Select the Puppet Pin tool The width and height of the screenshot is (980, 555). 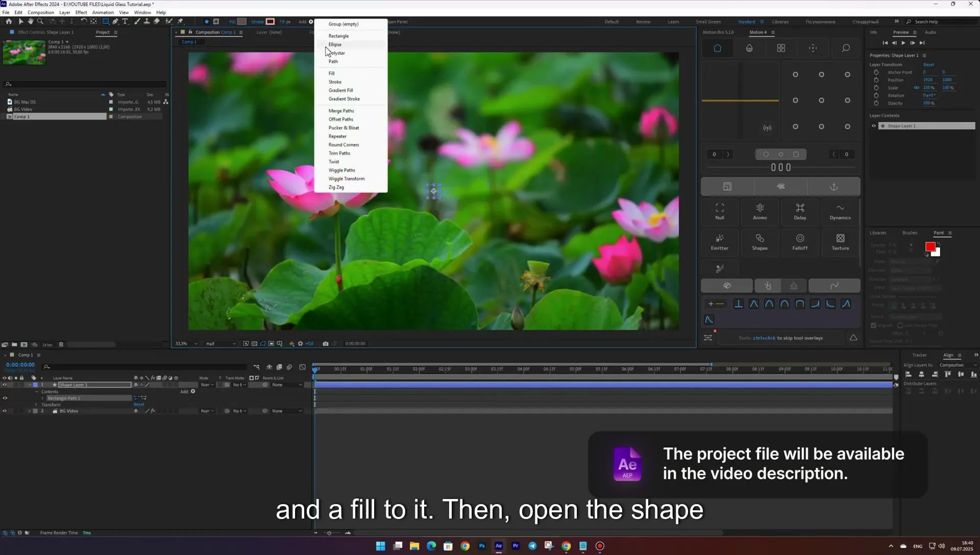[x=180, y=21]
